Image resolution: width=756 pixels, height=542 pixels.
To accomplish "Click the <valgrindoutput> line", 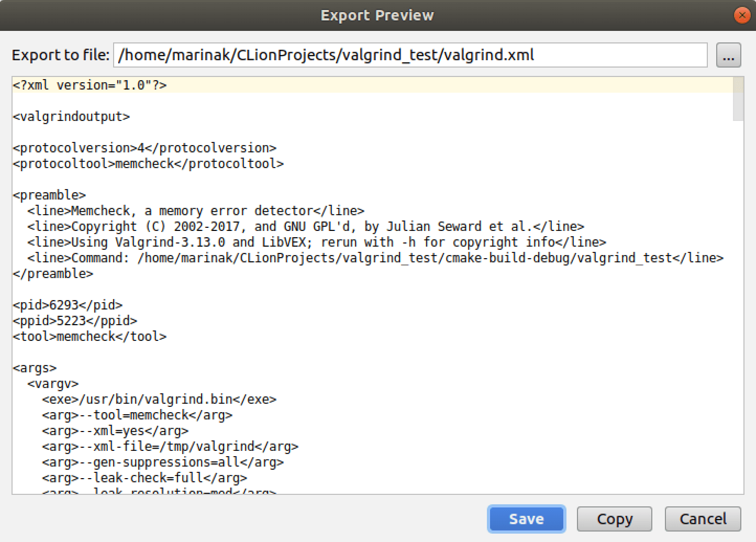I will (71, 116).
